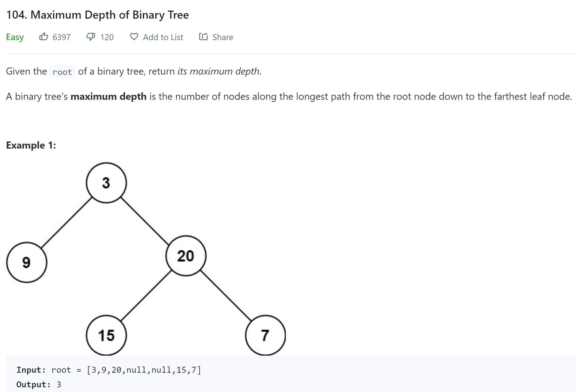Click the 6397 likes count
Viewport: 576px width, 392px height.
pyautogui.click(x=62, y=37)
